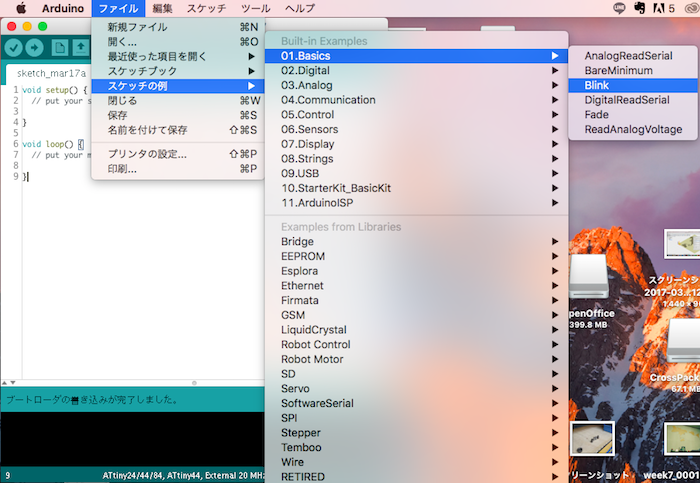Image resolution: width=700 pixels, height=483 pixels.
Task: Click the Open sketch up-arrow icon
Action: 81,47
